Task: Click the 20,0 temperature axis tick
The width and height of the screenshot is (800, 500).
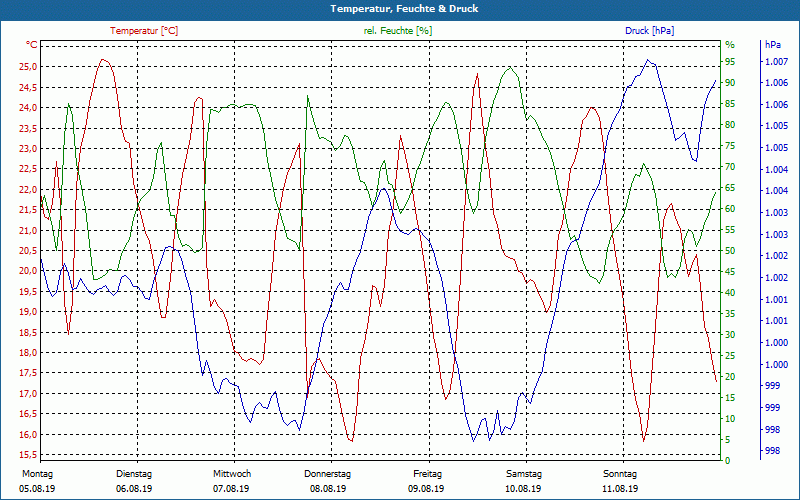Action: coord(28,271)
